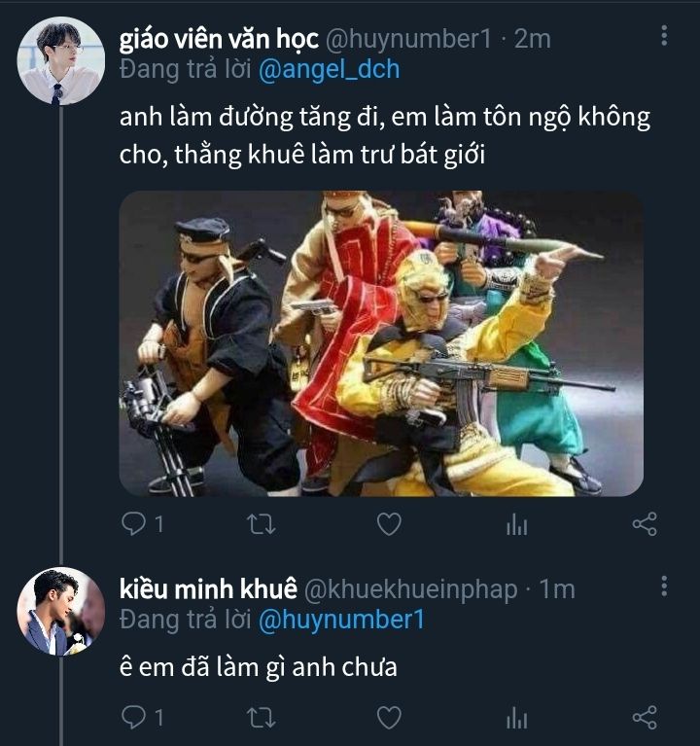Reply to huynumber1's tweet
Viewport: 700px width, 746px height.
pyautogui.click(x=133, y=525)
